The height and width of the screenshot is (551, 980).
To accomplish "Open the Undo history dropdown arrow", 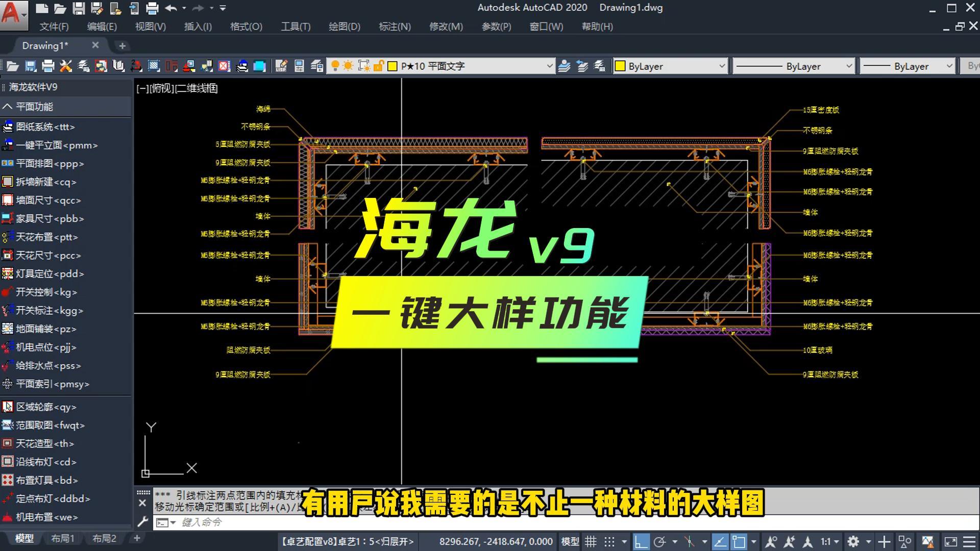I will pos(184,8).
